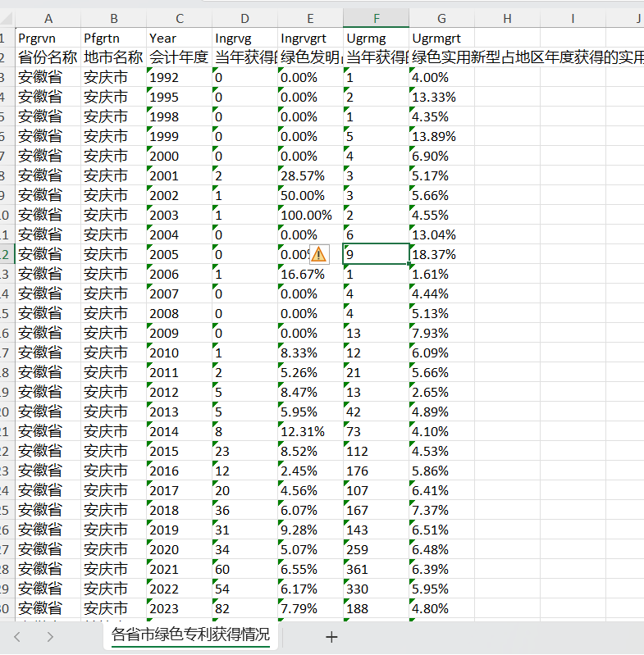Click the 13.89% cell
This screenshot has height=655, width=644.
click(441, 136)
